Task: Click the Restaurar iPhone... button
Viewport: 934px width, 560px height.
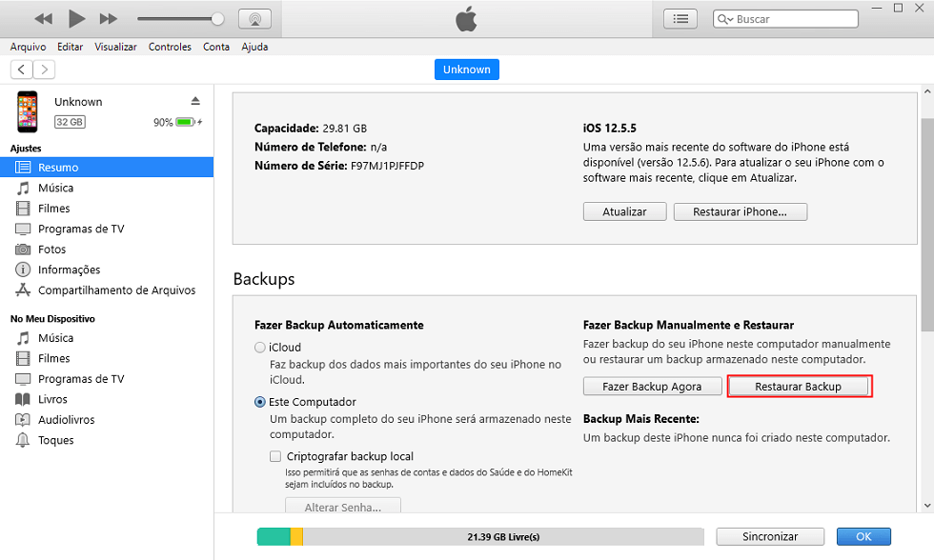Action: click(741, 211)
